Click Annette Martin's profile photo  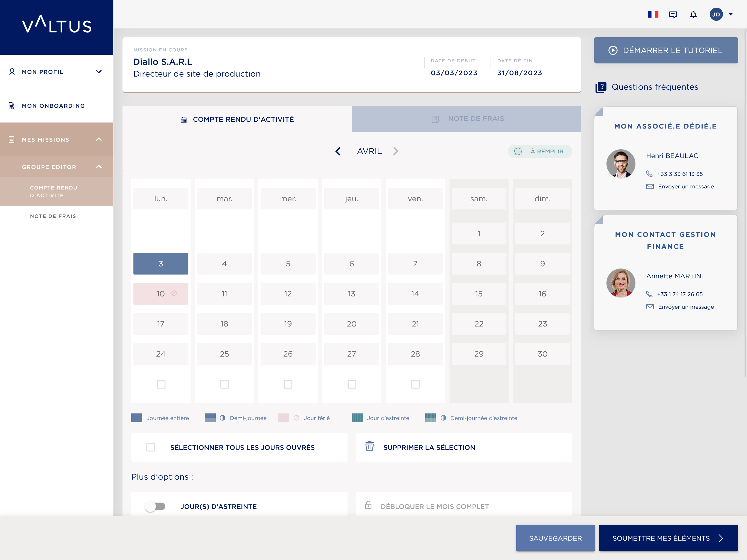(x=621, y=283)
